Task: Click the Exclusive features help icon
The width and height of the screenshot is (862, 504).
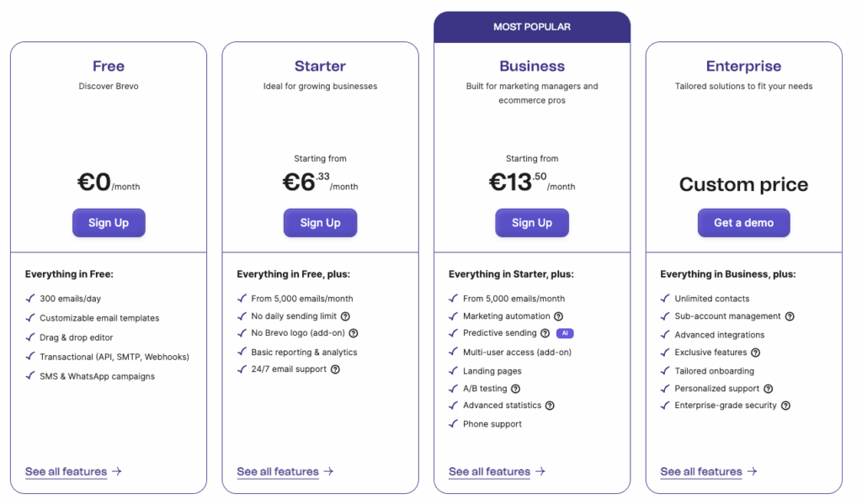Action: point(754,352)
